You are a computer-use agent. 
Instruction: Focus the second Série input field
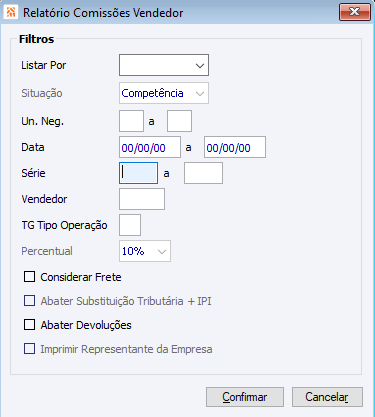pyautogui.click(x=203, y=173)
